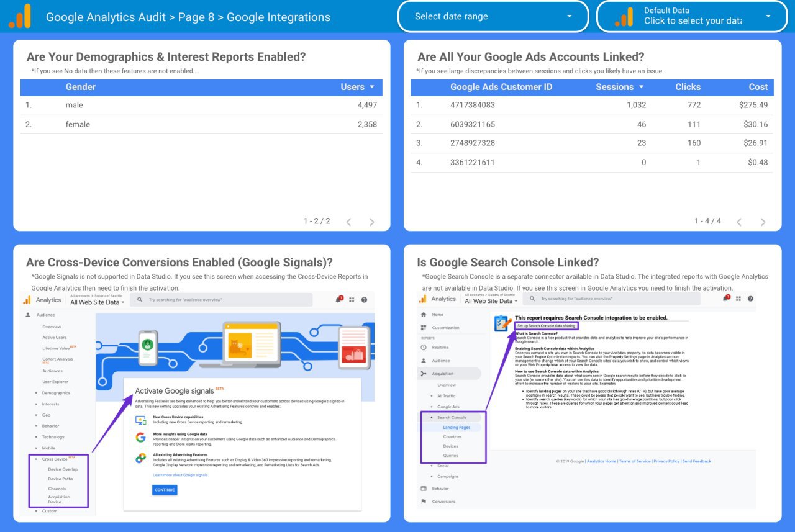Click notification bell in Search Console image
Image resolution: width=795 pixels, height=532 pixels.
click(727, 299)
